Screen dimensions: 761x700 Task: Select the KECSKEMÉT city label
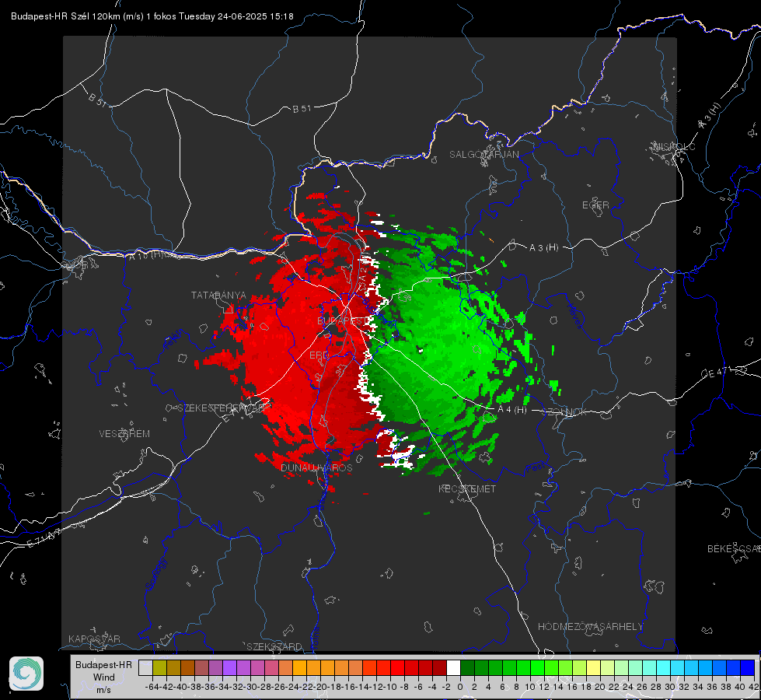pyautogui.click(x=467, y=489)
